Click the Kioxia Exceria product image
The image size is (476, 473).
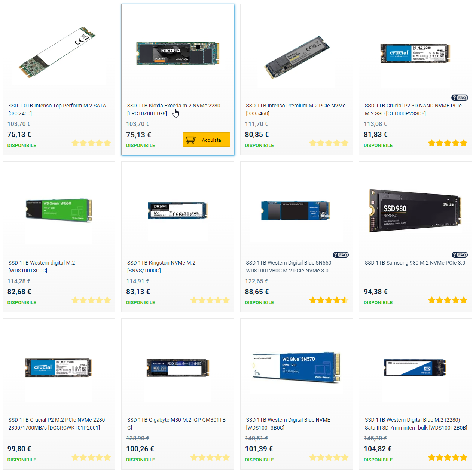(x=178, y=54)
